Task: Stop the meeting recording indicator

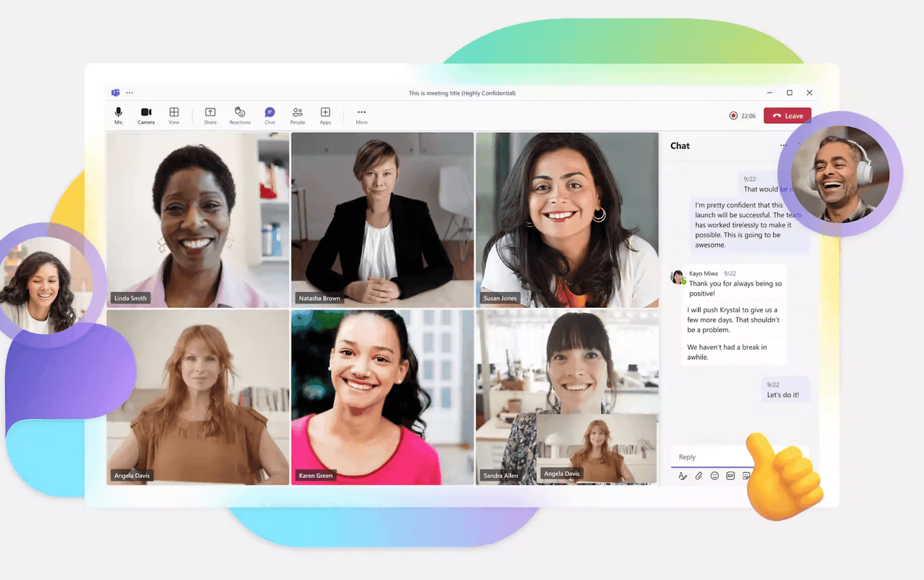Action: [x=733, y=116]
